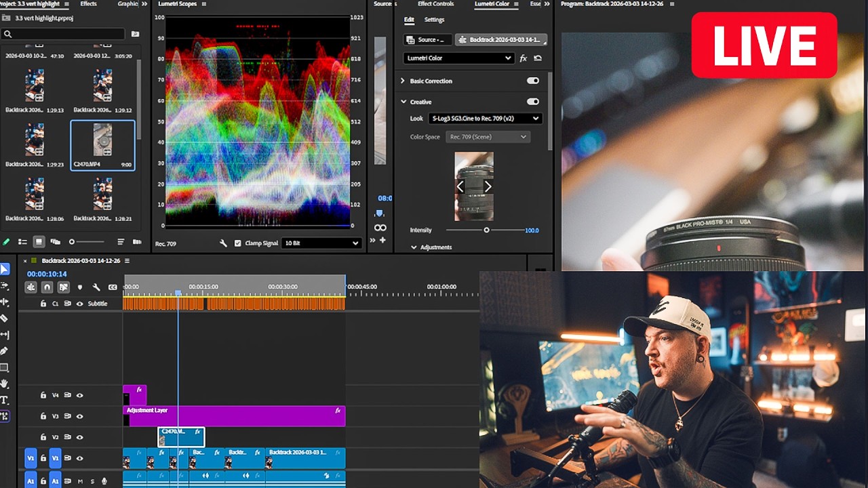868x488 pixels.
Task: Toggle Basic Correction section switch
Action: pos(533,81)
